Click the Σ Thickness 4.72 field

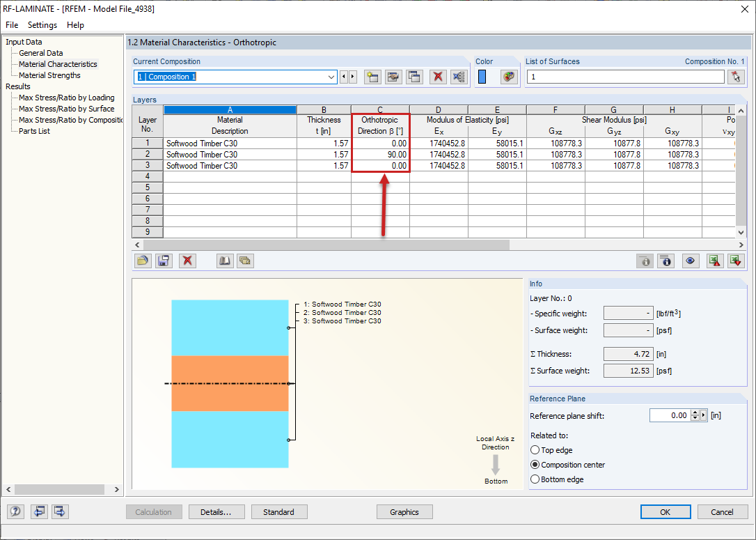click(629, 354)
